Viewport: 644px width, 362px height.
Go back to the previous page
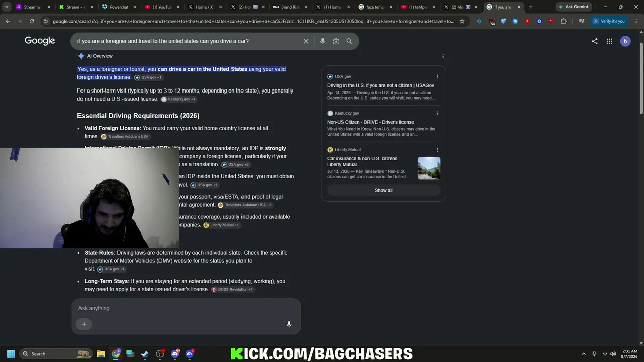click(8, 21)
